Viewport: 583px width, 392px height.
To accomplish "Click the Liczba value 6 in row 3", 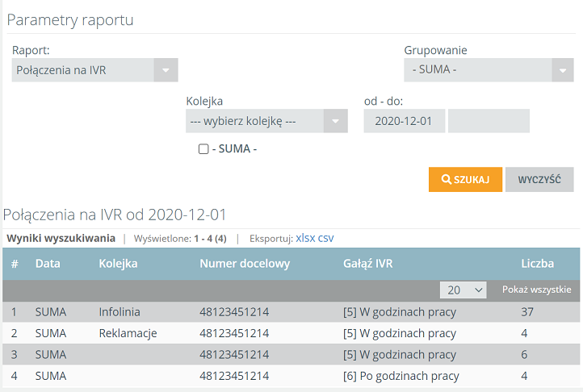I will 524,354.
